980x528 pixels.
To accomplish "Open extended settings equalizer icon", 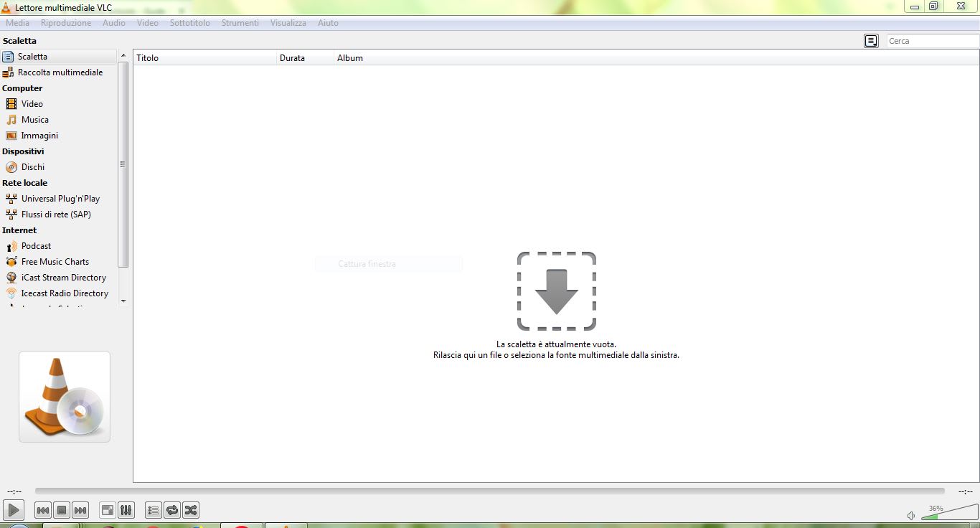I will tap(126, 510).
